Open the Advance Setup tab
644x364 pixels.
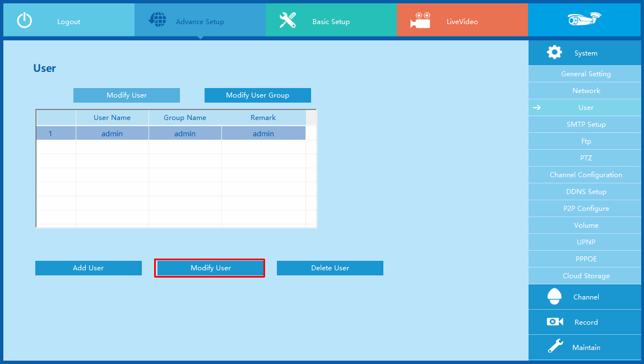point(200,20)
